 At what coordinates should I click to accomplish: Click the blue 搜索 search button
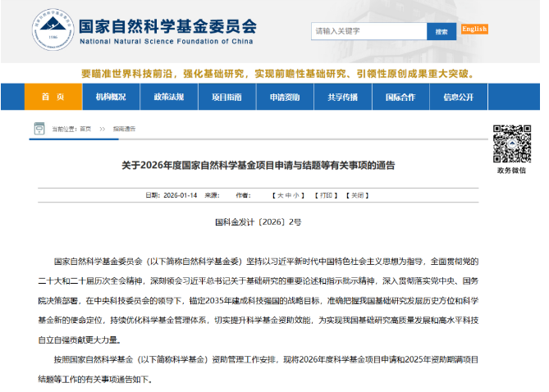tap(441, 31)
